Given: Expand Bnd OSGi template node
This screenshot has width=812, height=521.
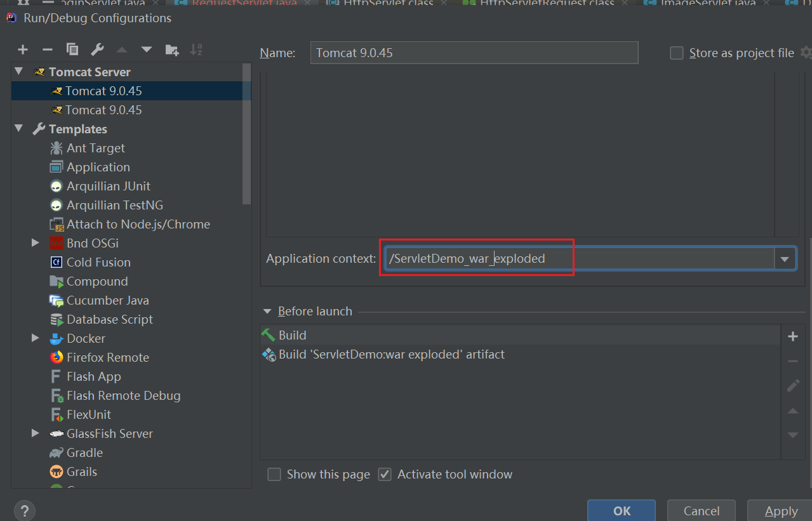Looking at the screenshot, I should click(x=36, y=243).
